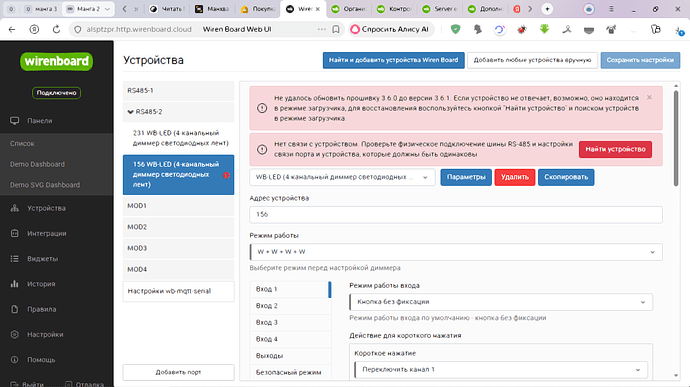
Task: Select Вход 1 tab
Action: click(x=290, y=289)
